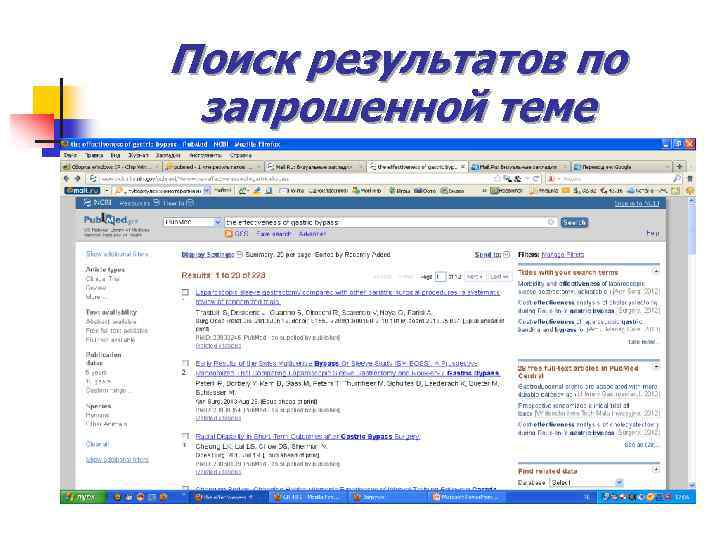Open the Закладки menu

(168, 156)
